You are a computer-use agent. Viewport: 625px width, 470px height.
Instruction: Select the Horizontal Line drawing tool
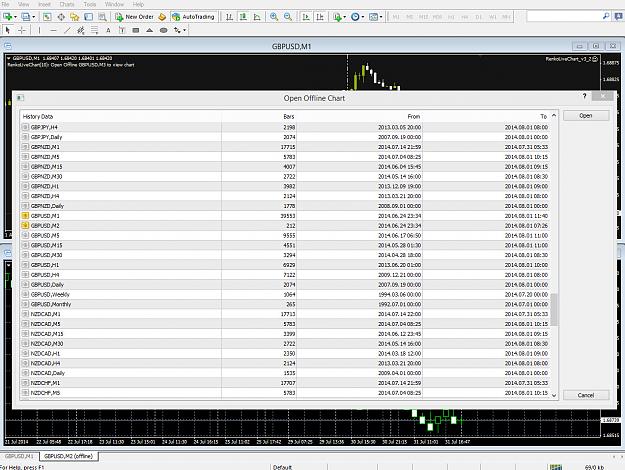point(53,30)
